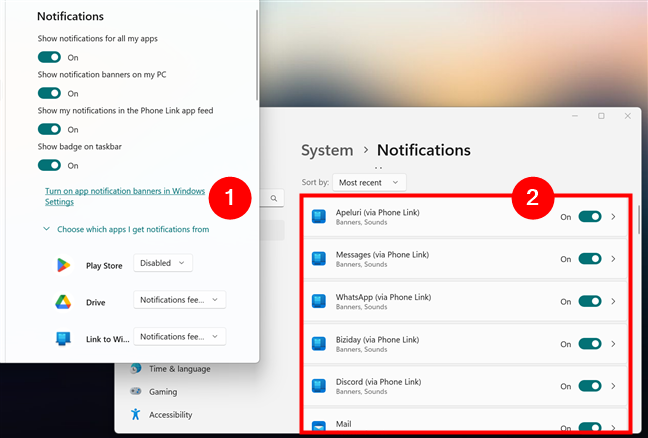Turn off Discord (via Phone Link) notifications
The height and width of the screenshot is (438, 648).
[x=590, y=386]
